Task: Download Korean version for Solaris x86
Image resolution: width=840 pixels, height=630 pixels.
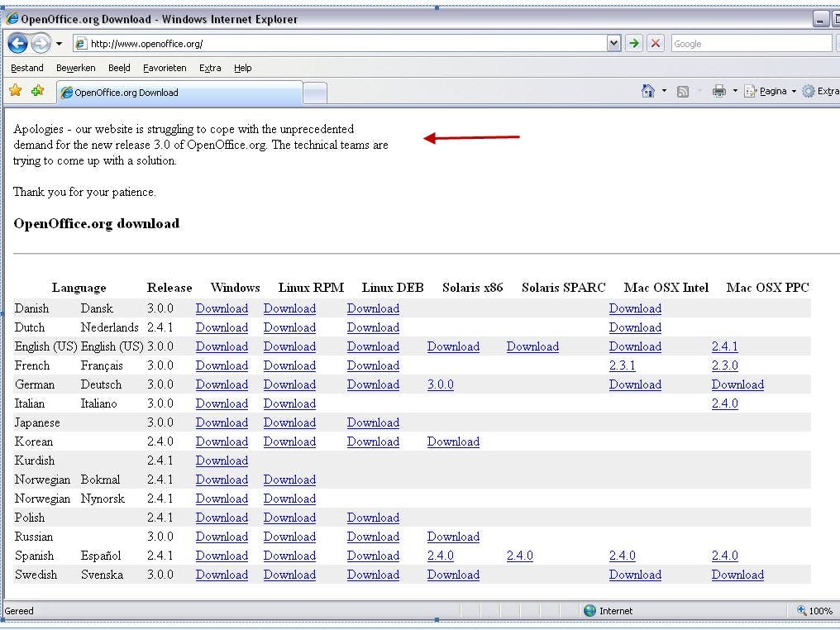Action: tap(453, 442)
